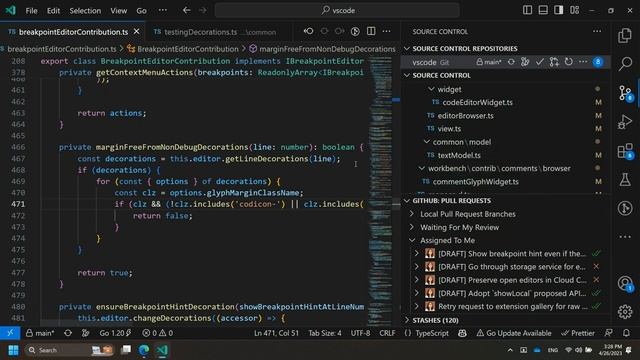The image size is (640, 360).
Task: Open the Go menu
Action: tap(141, 11)
